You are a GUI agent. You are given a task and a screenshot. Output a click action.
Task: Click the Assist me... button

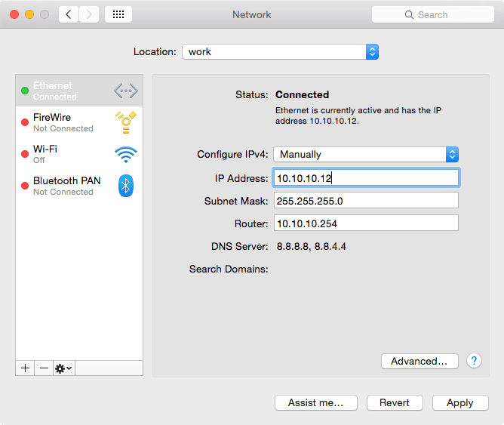pos(316,402)
